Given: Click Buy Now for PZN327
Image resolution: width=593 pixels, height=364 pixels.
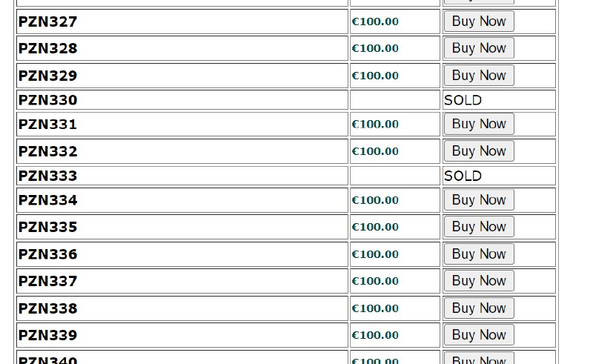Looking at the screenshot, I should 478,21.
